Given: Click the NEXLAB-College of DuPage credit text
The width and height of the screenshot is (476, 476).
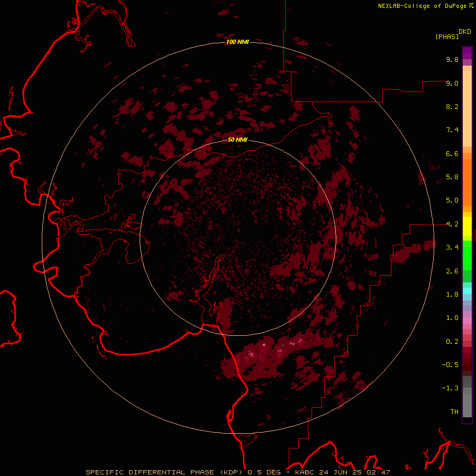Looking at the screenshot, I should (422, 6).
